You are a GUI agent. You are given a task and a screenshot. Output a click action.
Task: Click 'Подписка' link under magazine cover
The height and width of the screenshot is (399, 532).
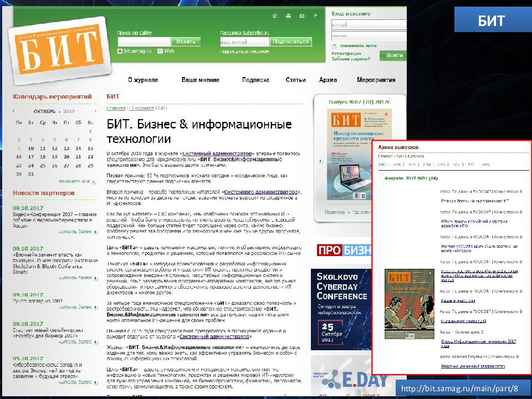click(x=334, y=212)
